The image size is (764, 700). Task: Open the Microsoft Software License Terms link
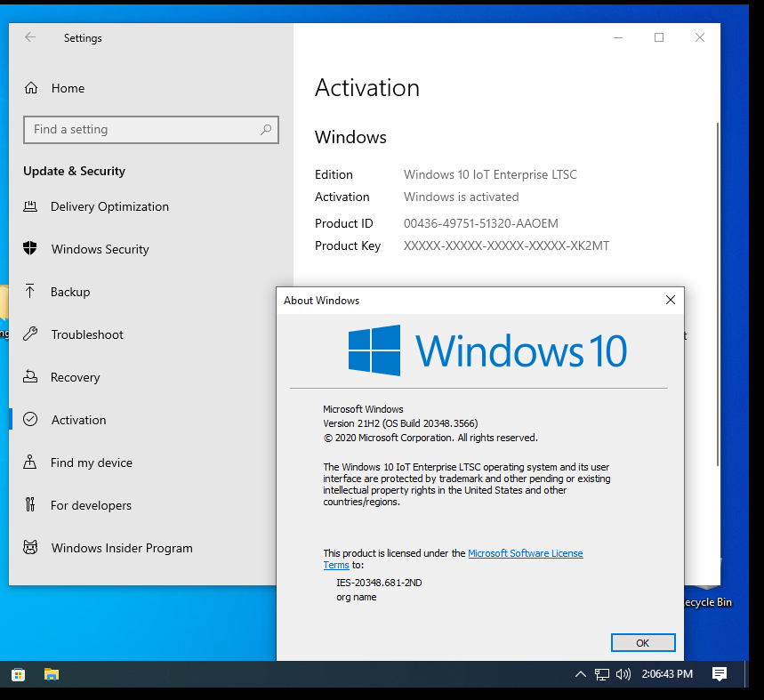click(526, 553)
